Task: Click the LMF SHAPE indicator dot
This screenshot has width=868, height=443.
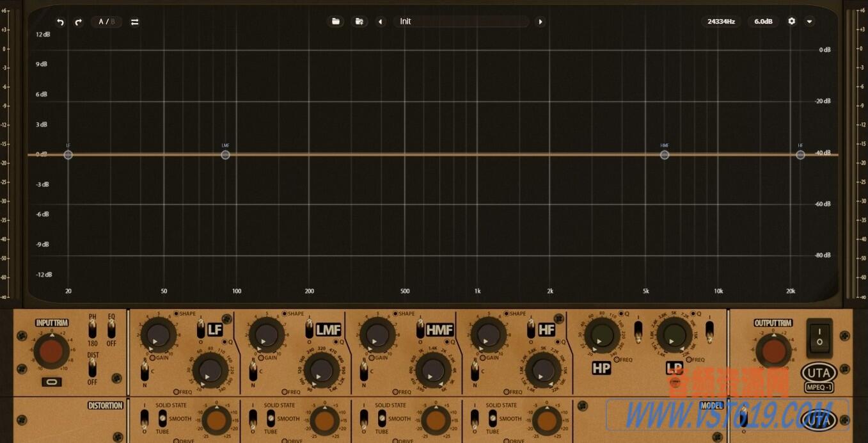Action: (x=285, y=314)
